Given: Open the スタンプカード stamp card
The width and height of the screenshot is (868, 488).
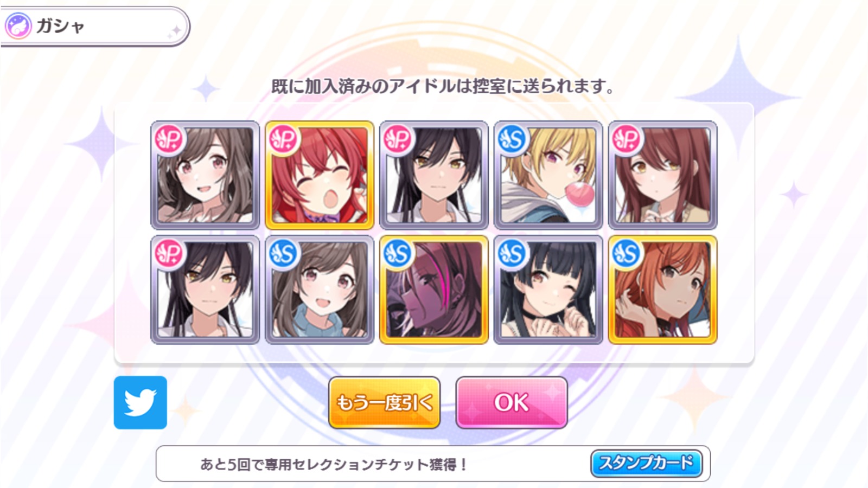Looking at the screenshot, I should (x=646, y=464).
